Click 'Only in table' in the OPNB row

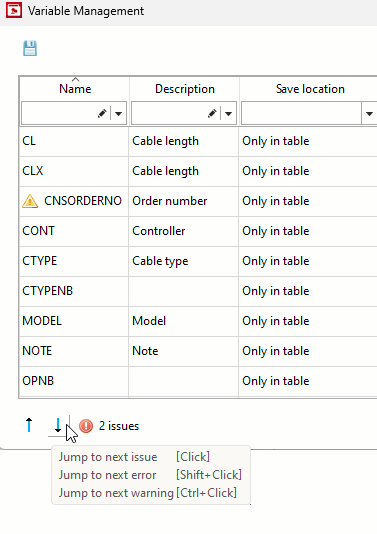click(276, 381)
